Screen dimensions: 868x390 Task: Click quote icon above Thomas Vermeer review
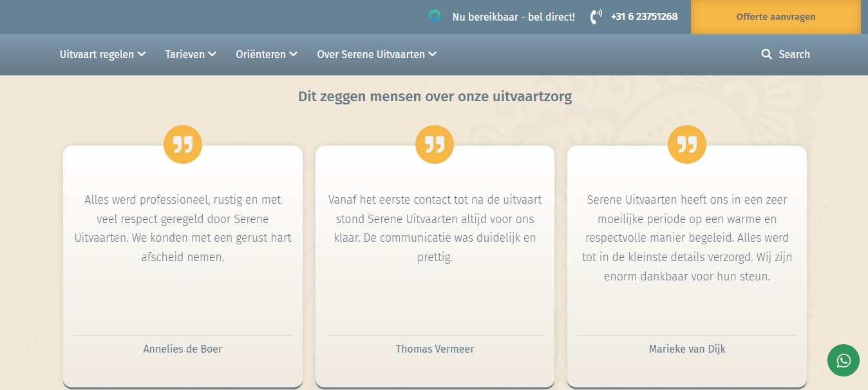[435, 144]
